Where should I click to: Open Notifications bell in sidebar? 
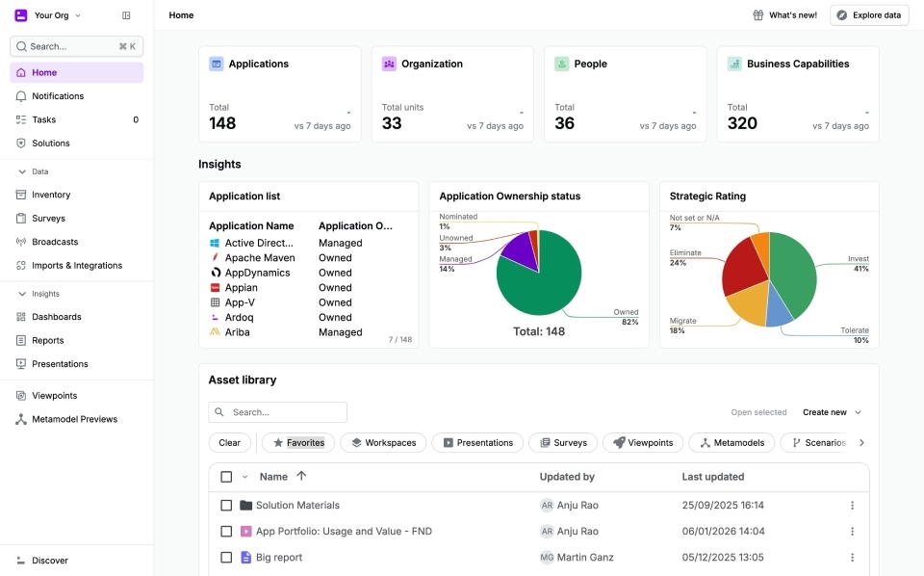(21, 96)
